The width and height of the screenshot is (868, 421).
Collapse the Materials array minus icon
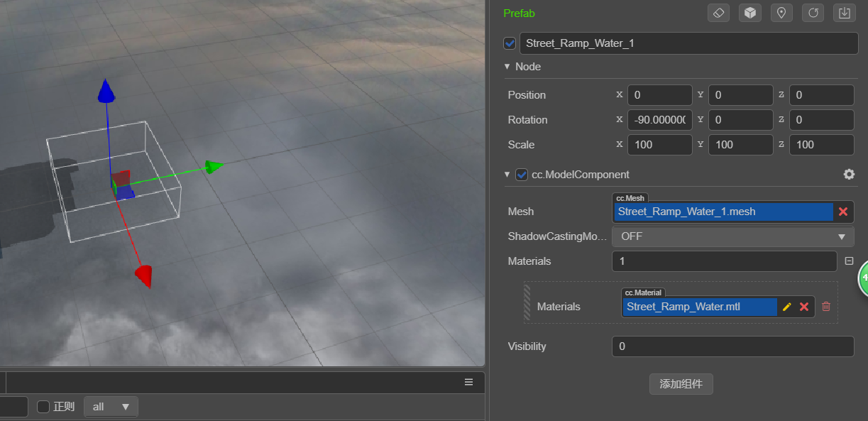849,261
